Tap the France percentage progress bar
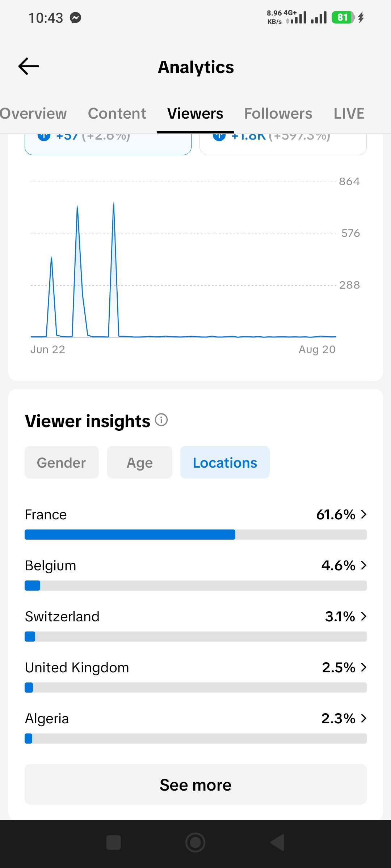Screen dimensions: 391x868 tap(195, 535)
